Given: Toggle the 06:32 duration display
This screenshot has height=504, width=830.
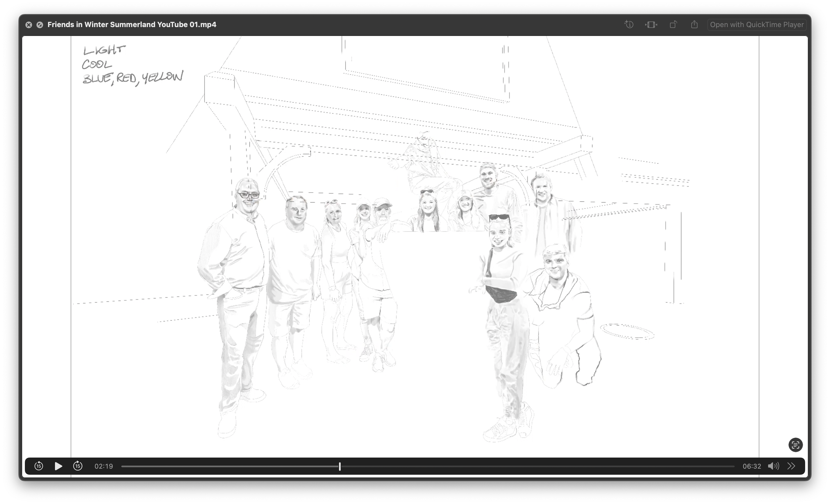Looking at the screenshot, I should (x=752, y=466).
